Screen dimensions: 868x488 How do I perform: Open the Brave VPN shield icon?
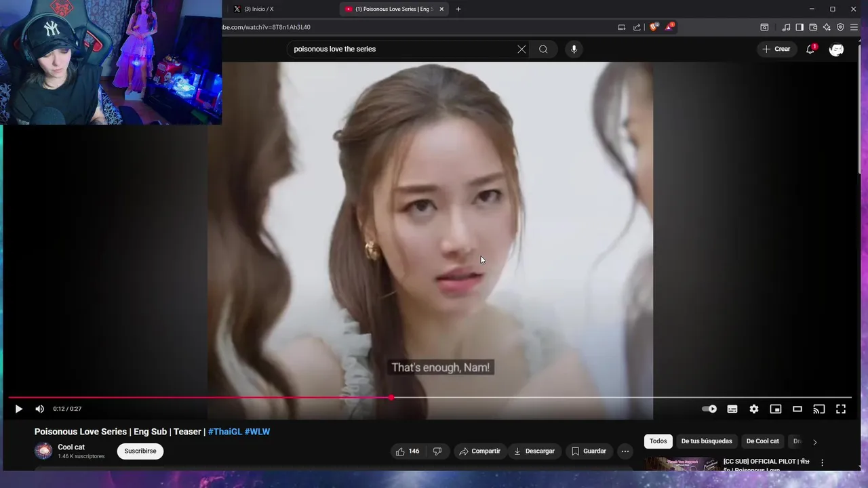point(840,27)
